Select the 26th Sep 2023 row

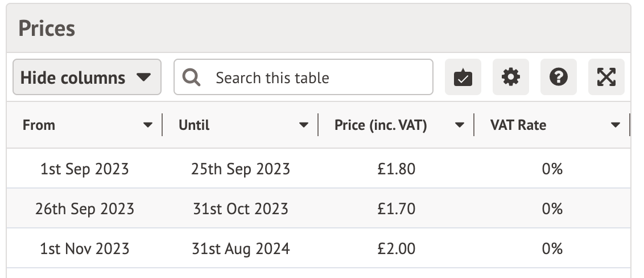pos(84,209)
